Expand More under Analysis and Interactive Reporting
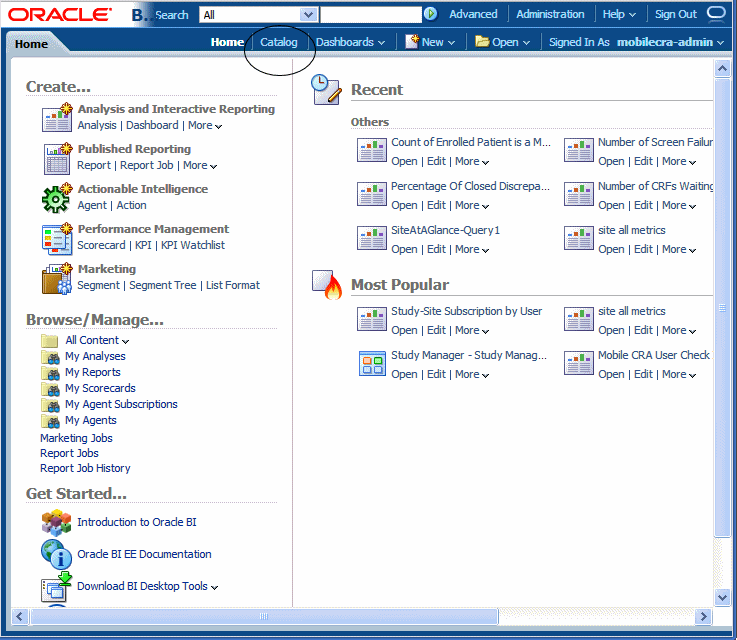The height and width of the screenshot is (640, 737). [x=205, y=125]
